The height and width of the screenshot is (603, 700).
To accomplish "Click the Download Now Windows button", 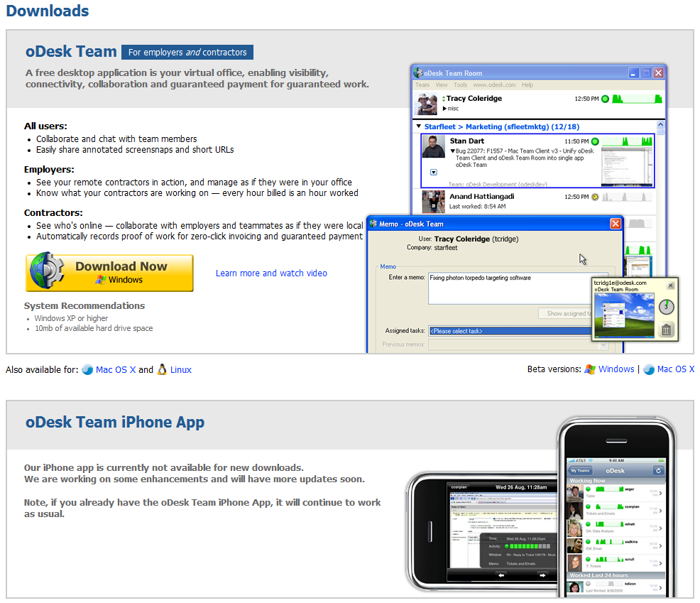I will pos(109,273).
